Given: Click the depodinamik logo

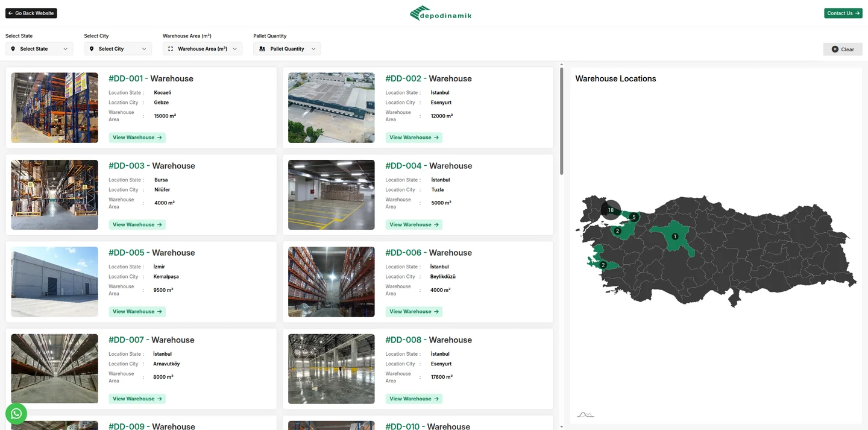Looking at the screenshot, I should (x=441, y=13).
